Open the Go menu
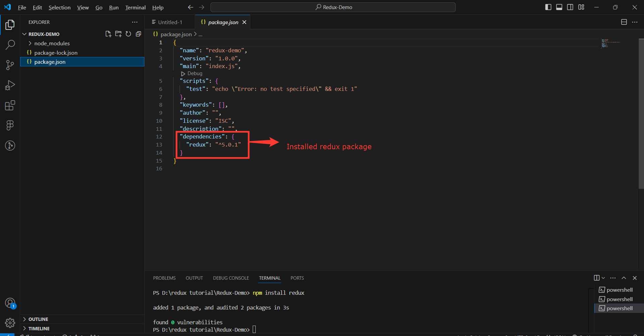644x336 pixels. (99, 7)
